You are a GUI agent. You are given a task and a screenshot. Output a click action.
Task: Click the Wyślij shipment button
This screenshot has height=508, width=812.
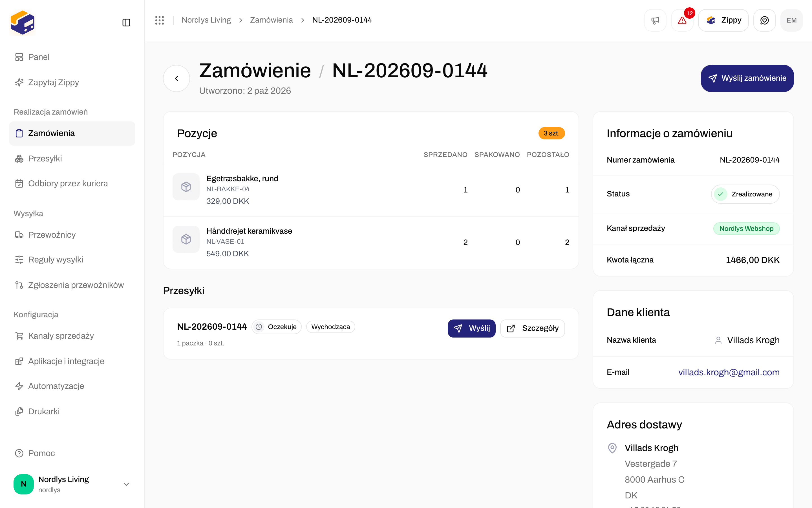(471, 328)
